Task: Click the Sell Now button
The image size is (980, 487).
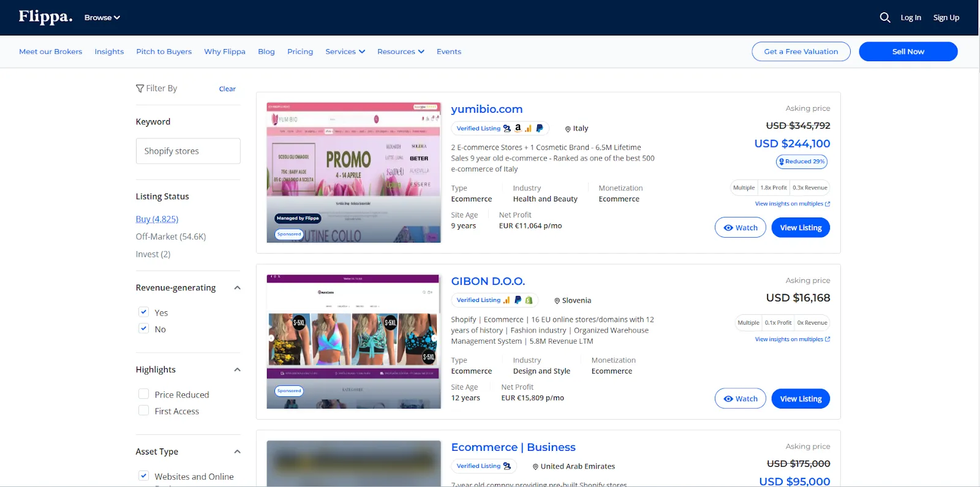Action: coord(908,51)
